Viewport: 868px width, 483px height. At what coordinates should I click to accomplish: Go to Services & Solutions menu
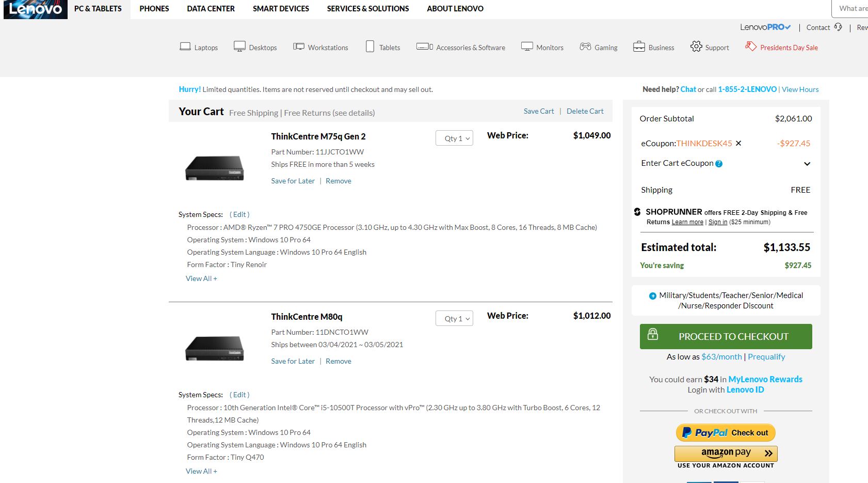pyautogui.click(x=368, y=9)
